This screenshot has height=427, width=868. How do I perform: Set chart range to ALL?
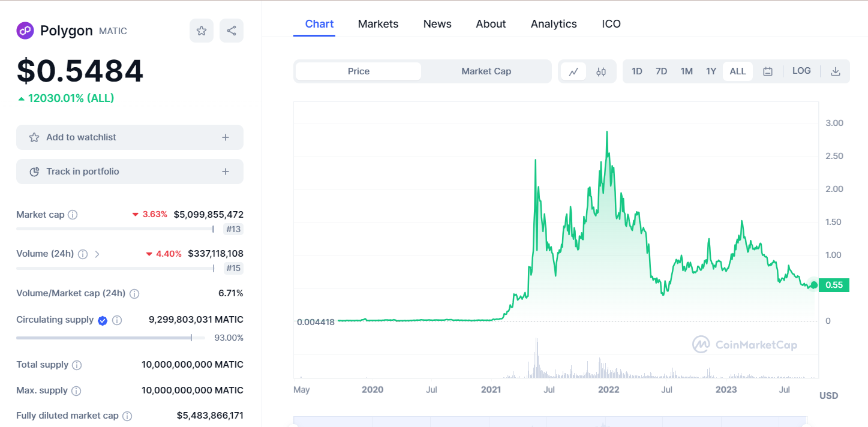(738, 71)
